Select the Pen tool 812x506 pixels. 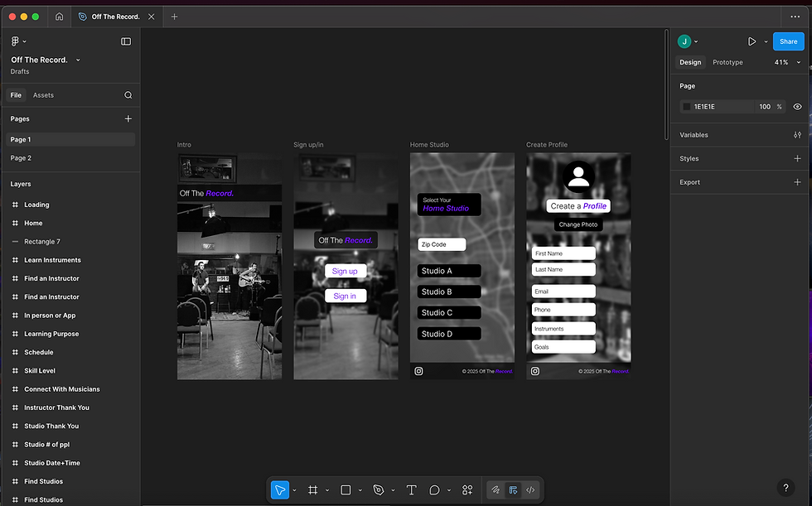click(379, 489)
